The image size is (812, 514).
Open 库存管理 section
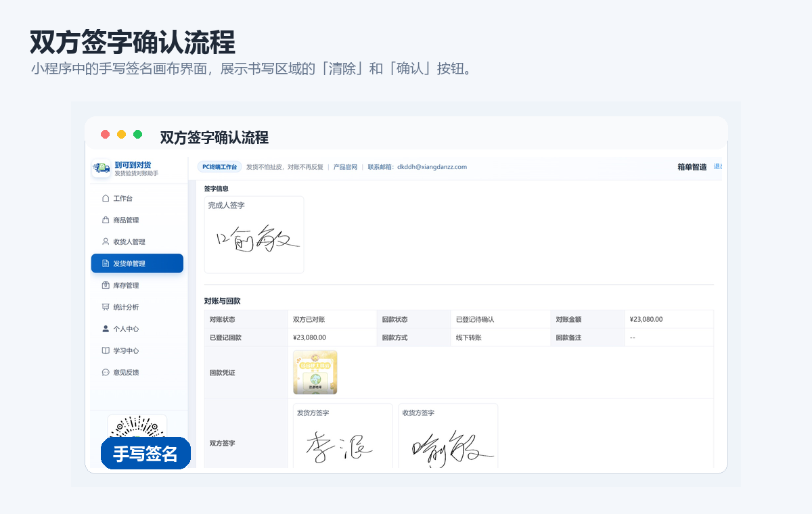click(x=137, y=285)
